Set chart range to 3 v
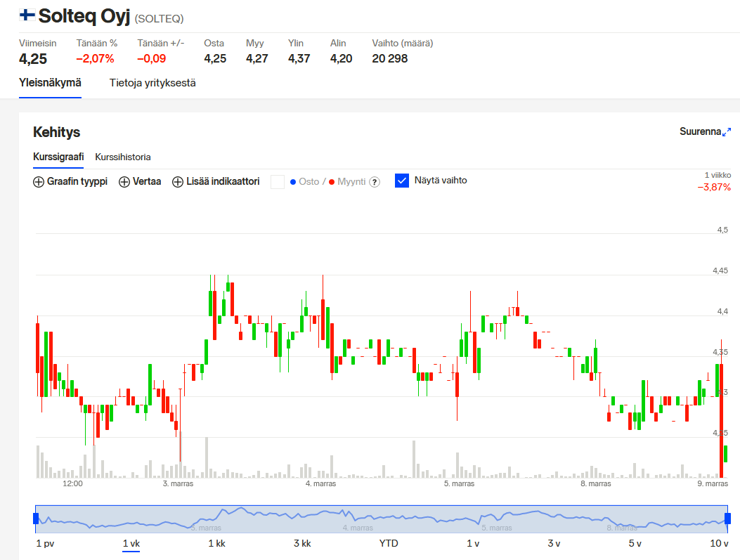The width and height of the screenshot is (740, 560). click(554, 543)
